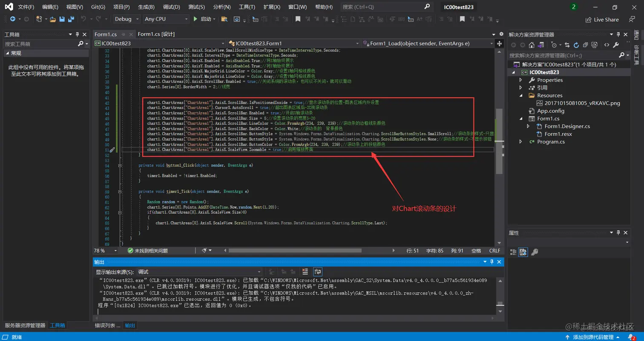Switch to the Form1.cs [设计] tab
This screenshot has height=341, width=644.
[x=156, y=34]
